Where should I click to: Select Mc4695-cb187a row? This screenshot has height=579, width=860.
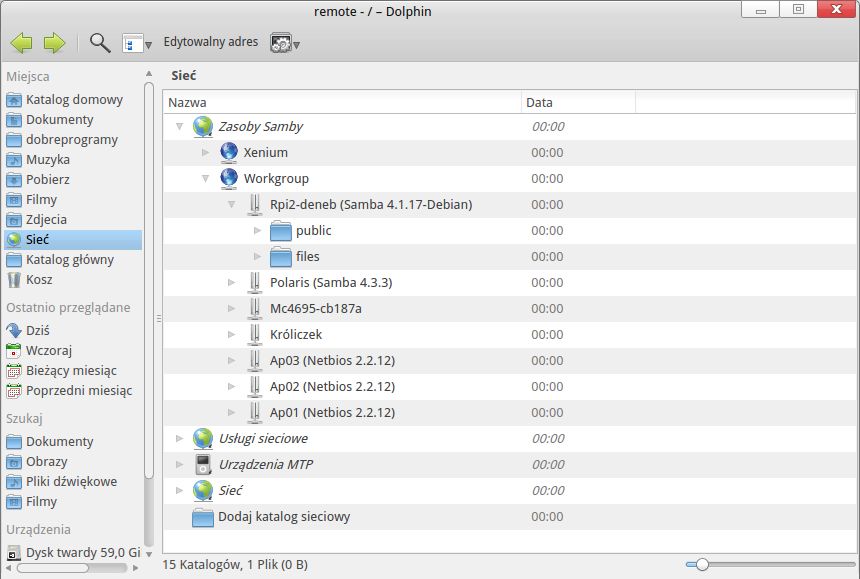pos(509,309)
